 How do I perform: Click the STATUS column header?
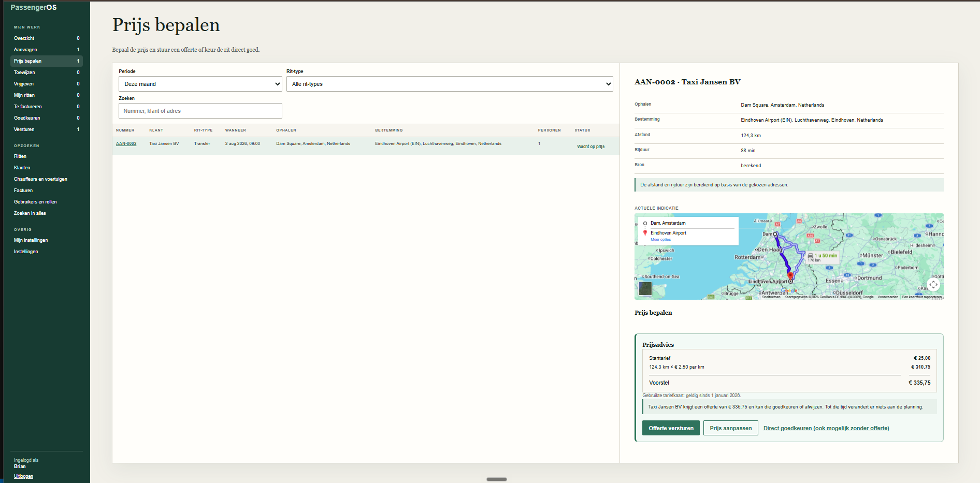click(582, 130)
